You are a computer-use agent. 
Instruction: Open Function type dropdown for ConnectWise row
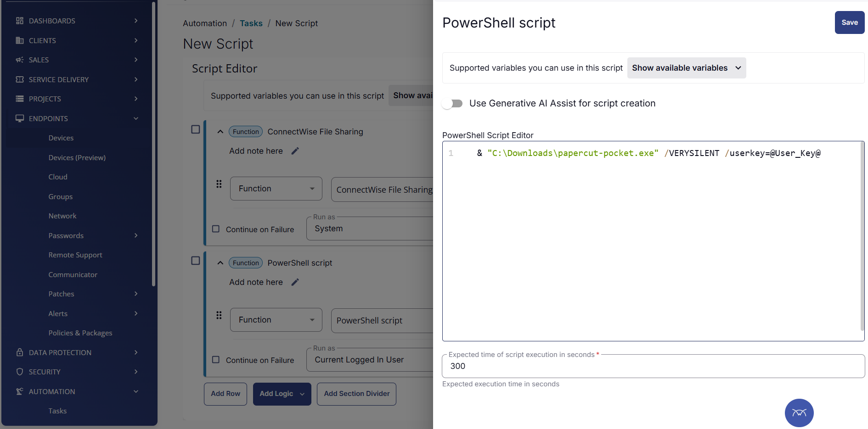click(276, 189)
